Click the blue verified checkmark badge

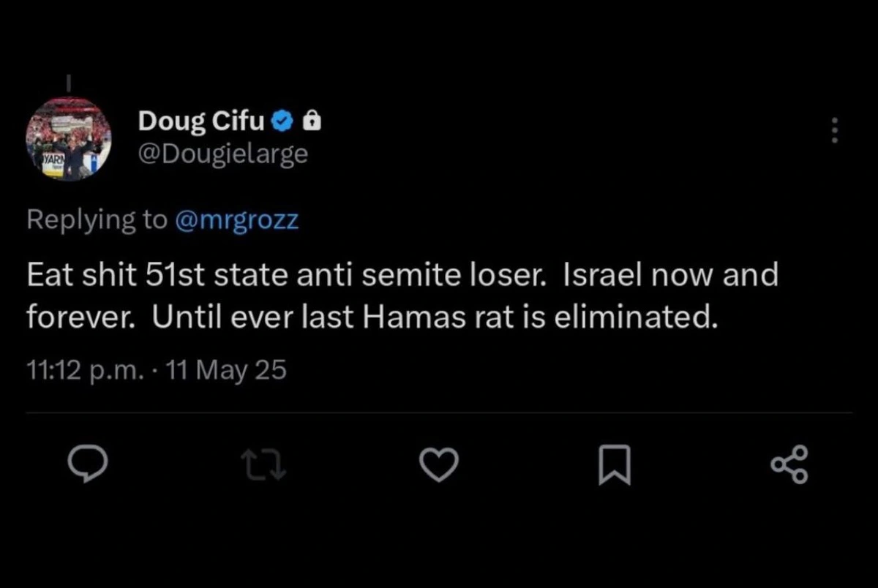pyautogui.click(x=281, y=121)
